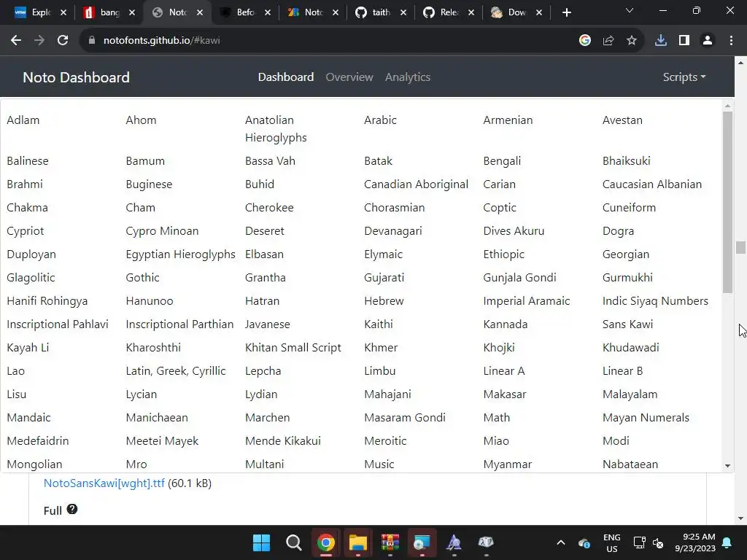Bookmark this page with the star icon
This screenshot has width=747, height=560.
(x=632, y=41)
